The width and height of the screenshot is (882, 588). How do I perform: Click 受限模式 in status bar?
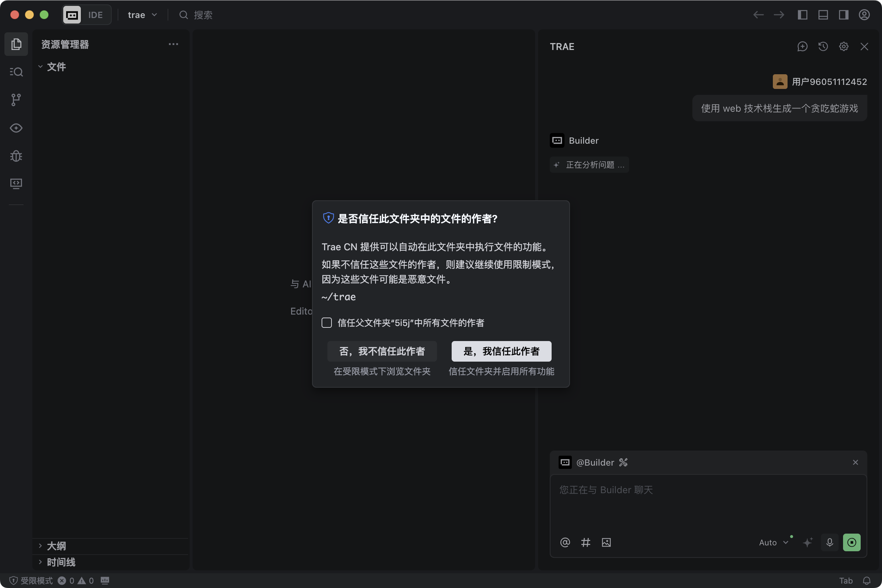31,581
